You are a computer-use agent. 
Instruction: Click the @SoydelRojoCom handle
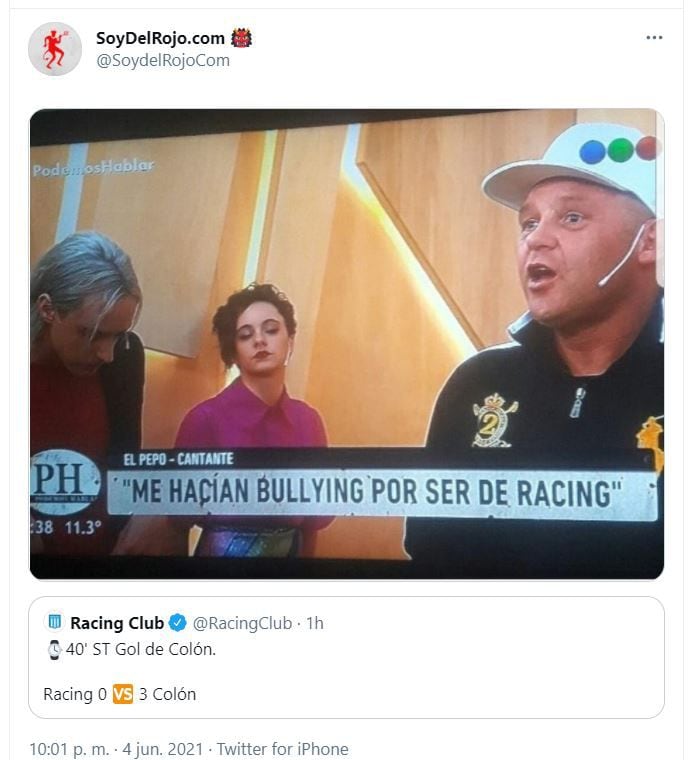pyautogui.click(x=162, y=60)
